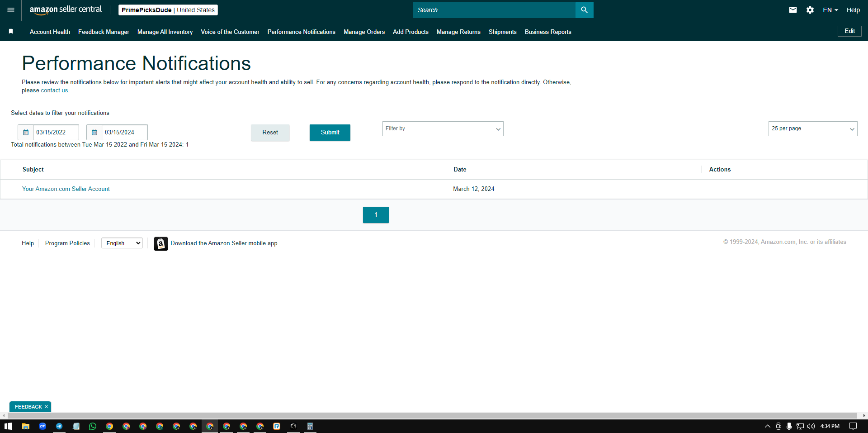
Task: Click the taskbar clock 4:34 PM
Action: pos(830,426)
